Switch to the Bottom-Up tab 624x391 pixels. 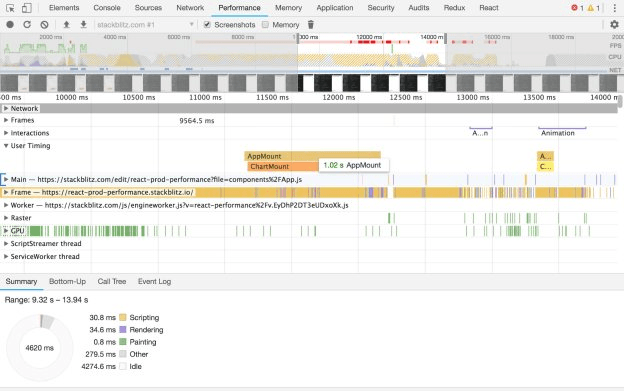[x=67, y=281]
